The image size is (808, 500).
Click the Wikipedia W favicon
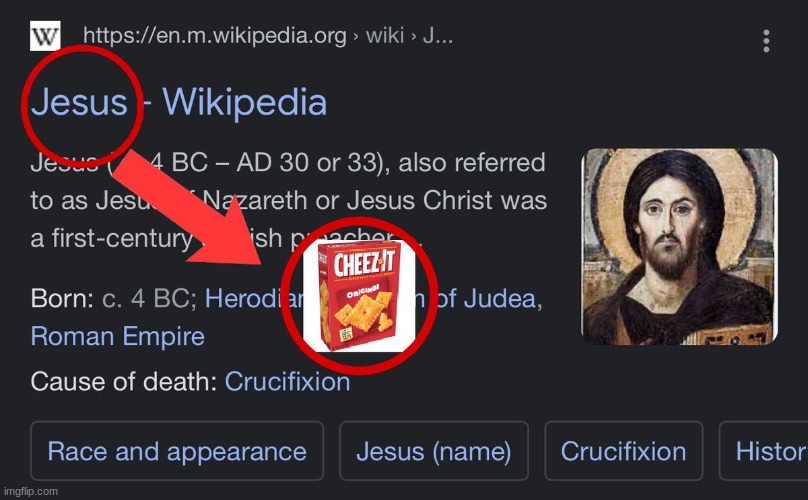click(x=46, y=38)
